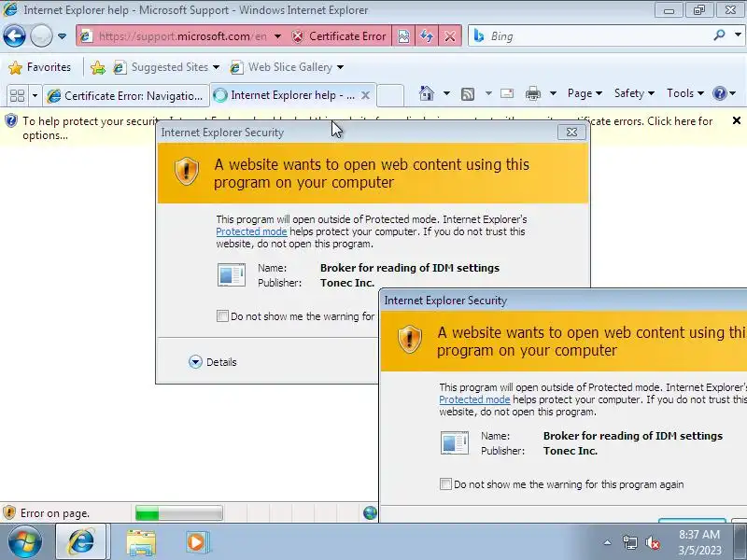Click the Home page icon
The height and width of the screenshot is (560, 747).
tap(427, 93)
